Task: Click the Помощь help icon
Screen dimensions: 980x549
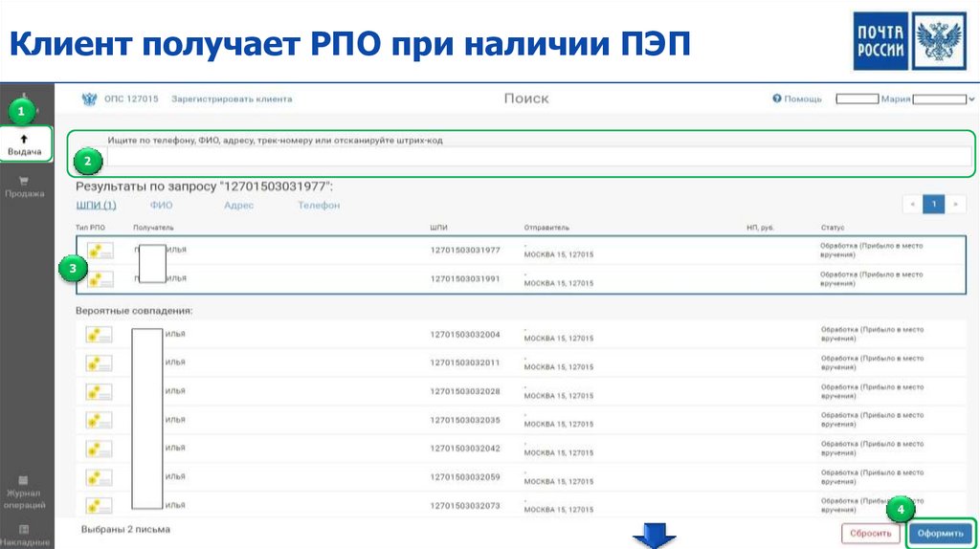Action: click(x=777, y=99)
